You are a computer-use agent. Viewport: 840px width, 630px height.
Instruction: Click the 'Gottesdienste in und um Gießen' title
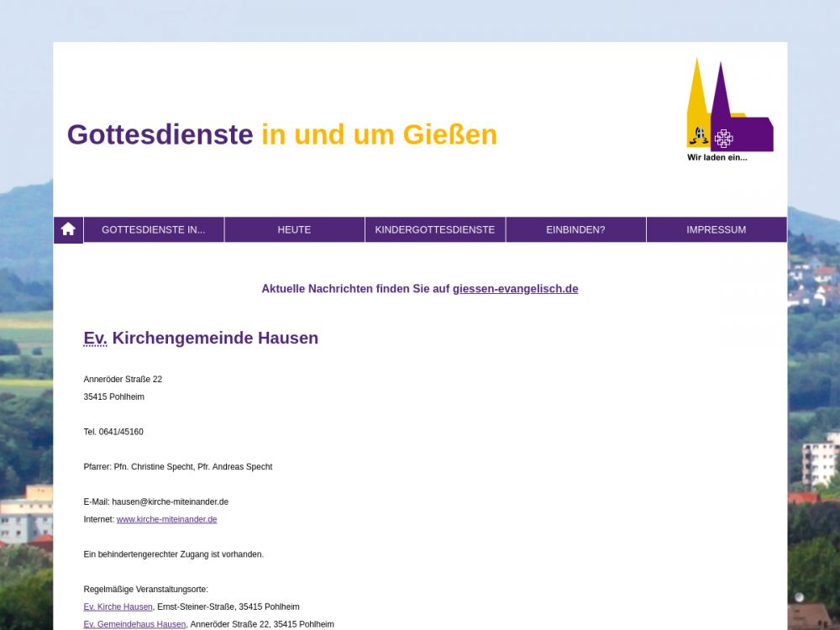coord(281,134)
